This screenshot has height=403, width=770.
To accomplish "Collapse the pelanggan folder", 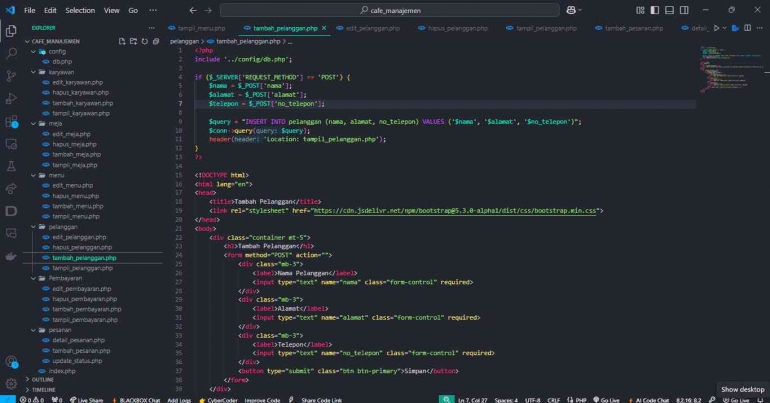I will pyautogui.click(x=33, y=227).
